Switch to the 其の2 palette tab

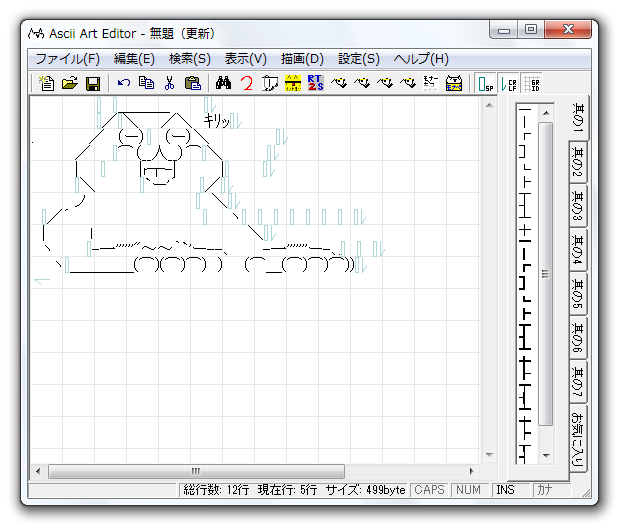coord(578,162)
